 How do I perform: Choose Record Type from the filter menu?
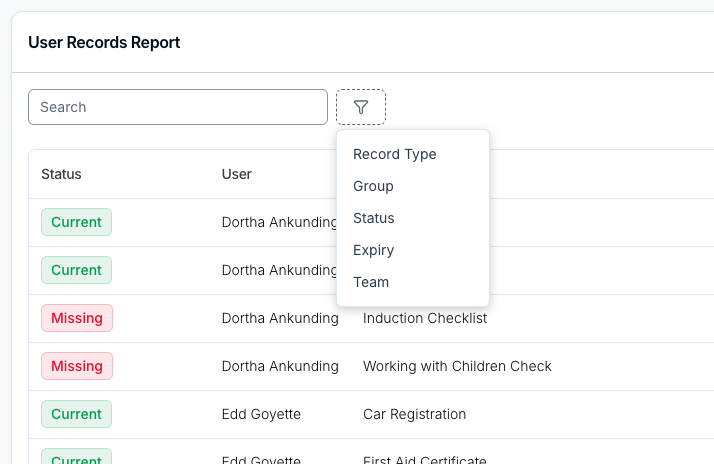(x=394, y=154)
